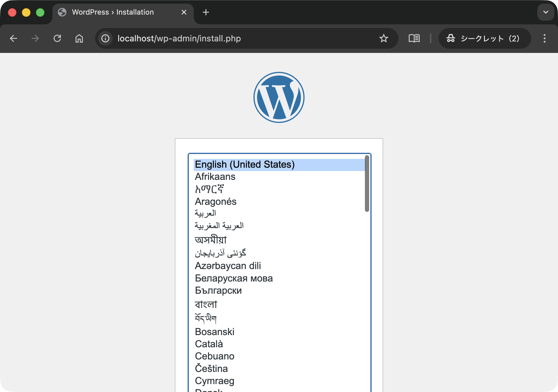This screenshot has width=558, height=392.
Task: Bookmark this page with the star icon
Action: point(383,38)
